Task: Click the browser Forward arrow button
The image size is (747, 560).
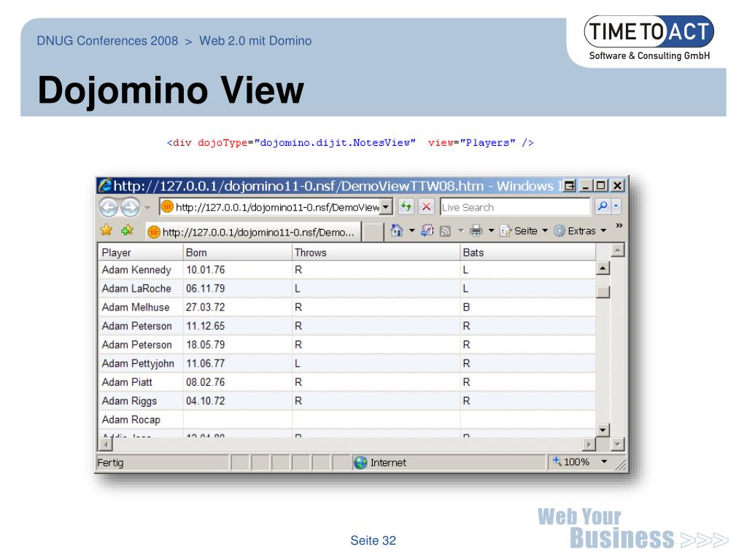Action: coord(130,208)
